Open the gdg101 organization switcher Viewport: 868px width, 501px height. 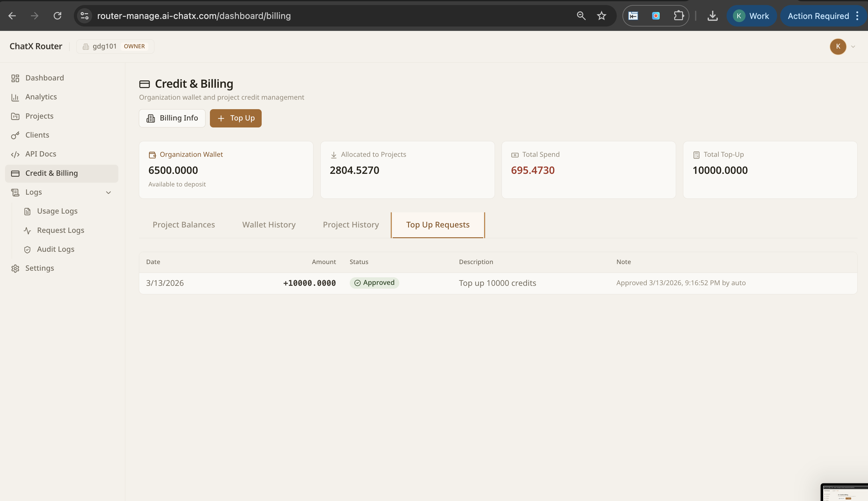[115, 46]
